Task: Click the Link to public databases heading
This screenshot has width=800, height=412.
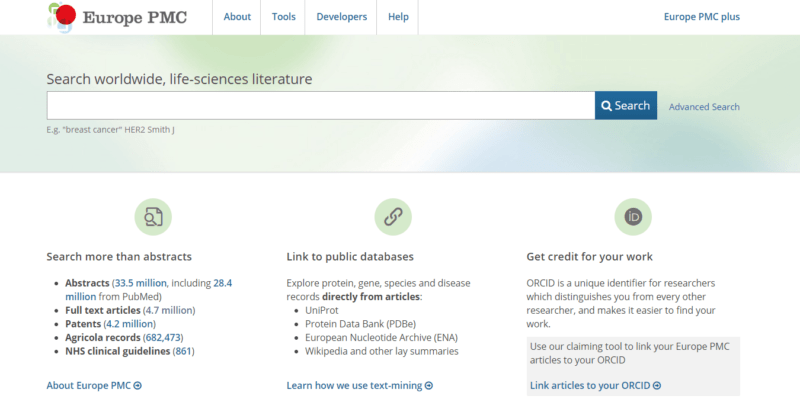Action: coord(350,256)
